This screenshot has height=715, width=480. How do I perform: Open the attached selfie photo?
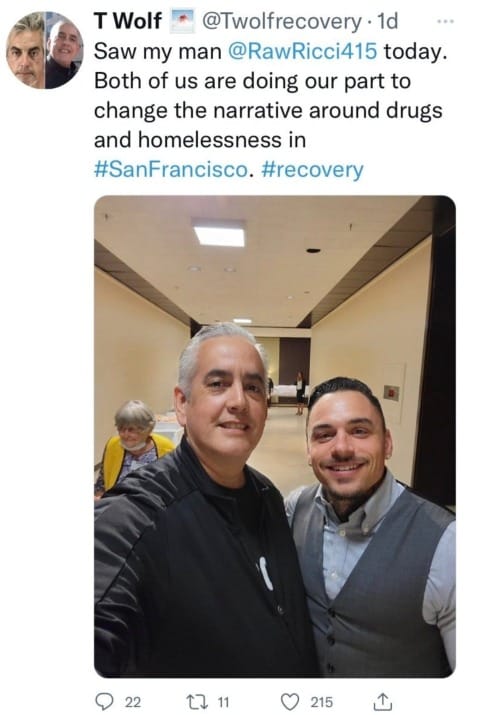click(275, 436)
